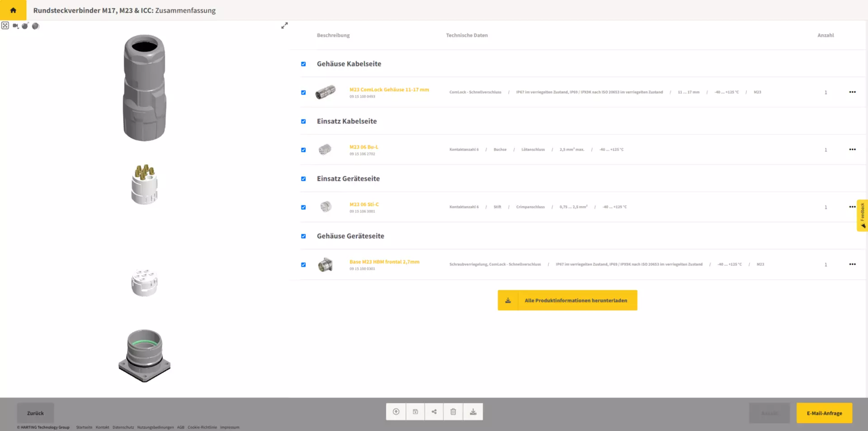Share the configuration

click(434, 412)
